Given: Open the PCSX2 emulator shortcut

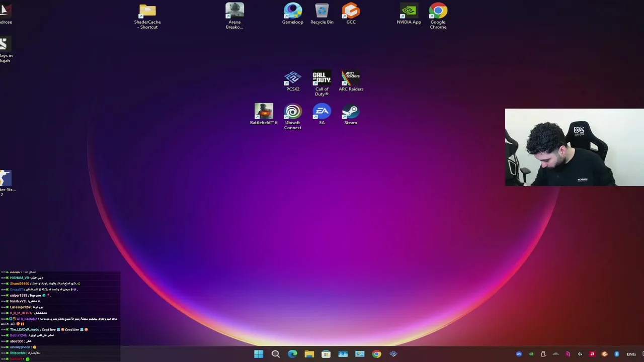Looking at the screenshot, I should 292,81.
